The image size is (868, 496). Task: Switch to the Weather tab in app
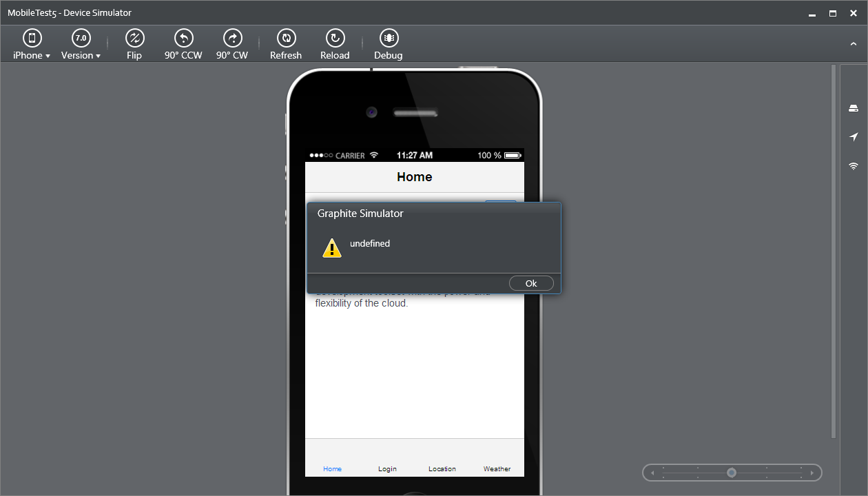point(497,468)
